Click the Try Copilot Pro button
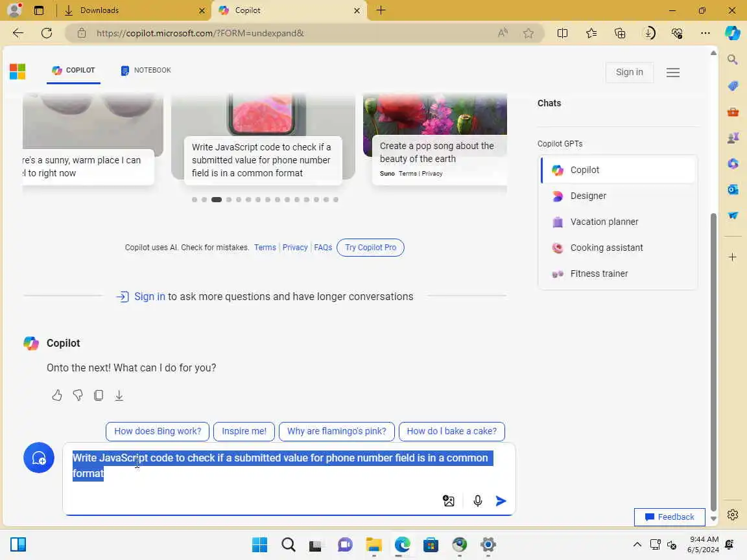Image resolution: width=747 pixels, height=560 pixels. 370,248
